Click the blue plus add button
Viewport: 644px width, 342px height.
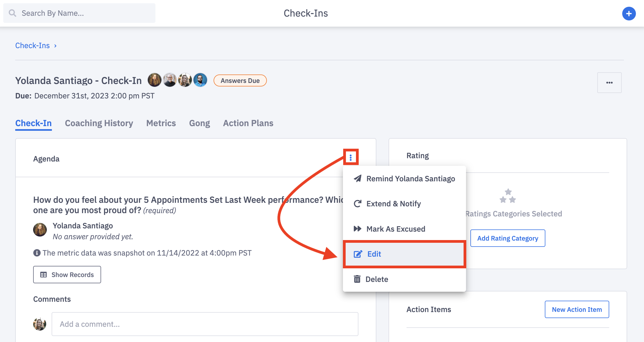coord(629,14)
